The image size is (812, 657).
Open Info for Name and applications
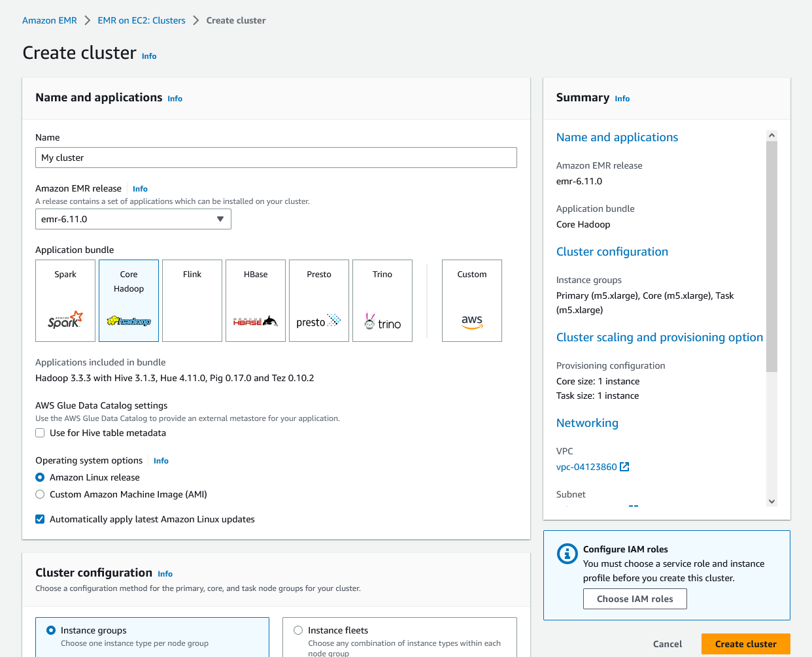tap(175, 99)
